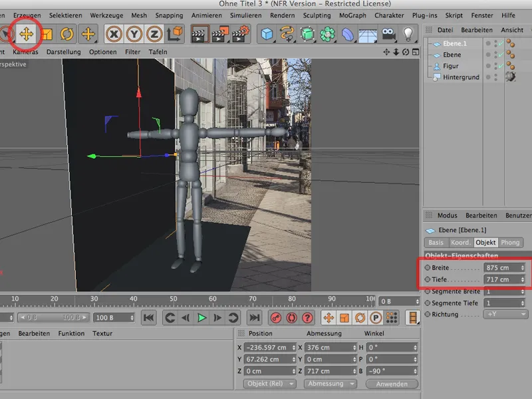Toggle position keyframing in the timeline bar

coord(329,318)
